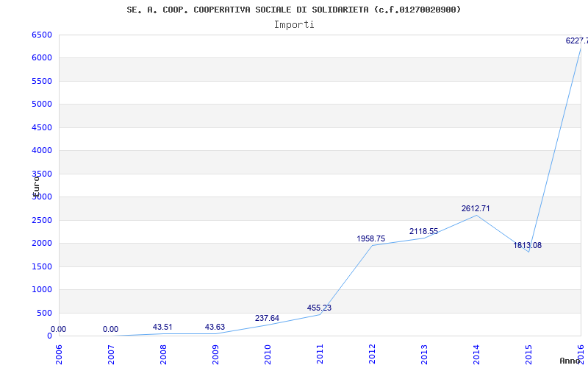588x368 pixels.
Task: Select the 2011 label on the year axis
Action: tap(320, 355)
